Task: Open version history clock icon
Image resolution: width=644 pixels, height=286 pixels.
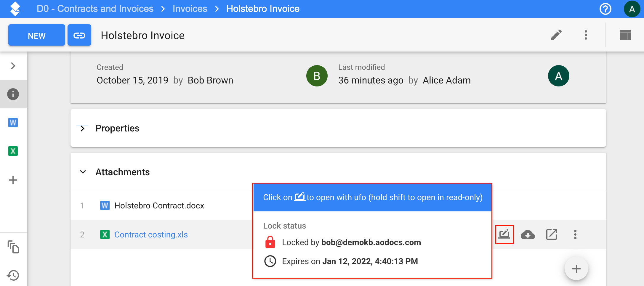Action: pos(13,275)
